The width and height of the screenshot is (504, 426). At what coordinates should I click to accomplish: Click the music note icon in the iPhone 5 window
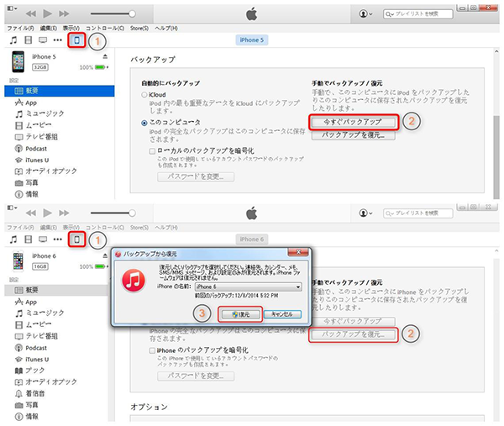point(13,39)
